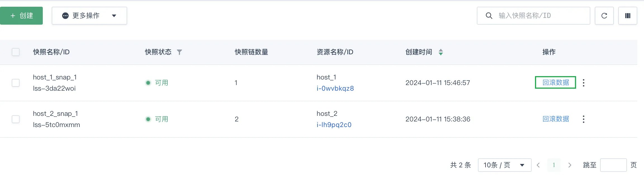Image resolution: width=644 pixels, height=183 pixels.
Task: Open resource link i-lh9pq2c0
Action: tap(334, 125)
